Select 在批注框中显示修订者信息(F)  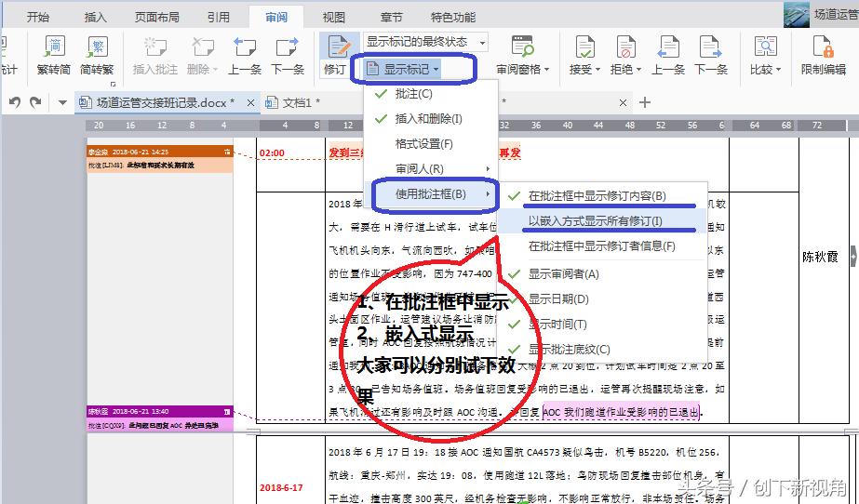[x=601, y=246]
